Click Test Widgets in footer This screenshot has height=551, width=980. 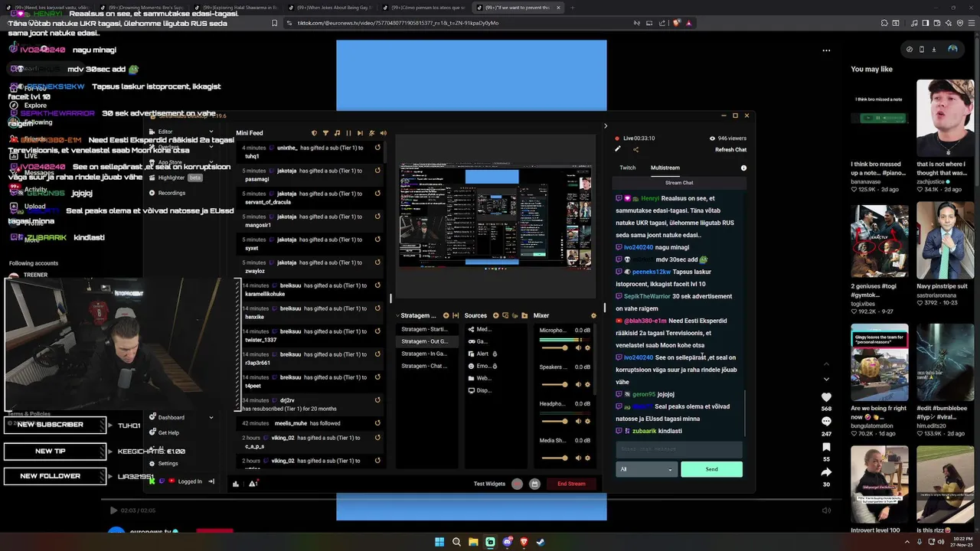click(x=489, y=484)
